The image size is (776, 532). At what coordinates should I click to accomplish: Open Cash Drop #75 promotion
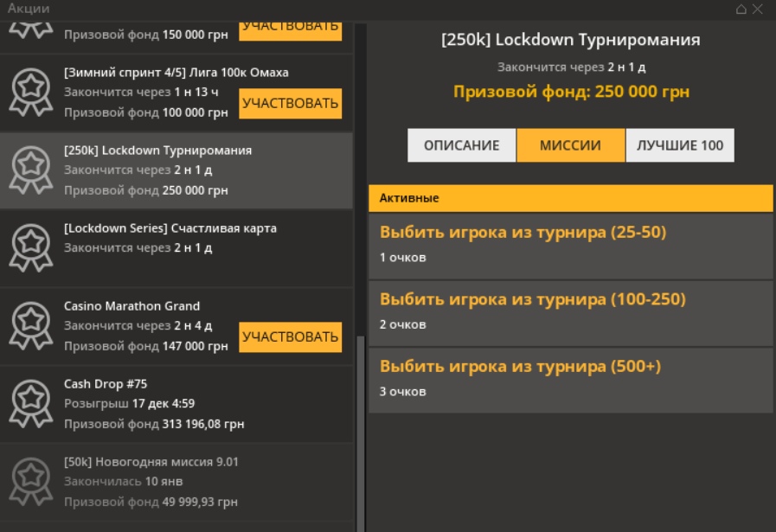click(x=176, y=404)
